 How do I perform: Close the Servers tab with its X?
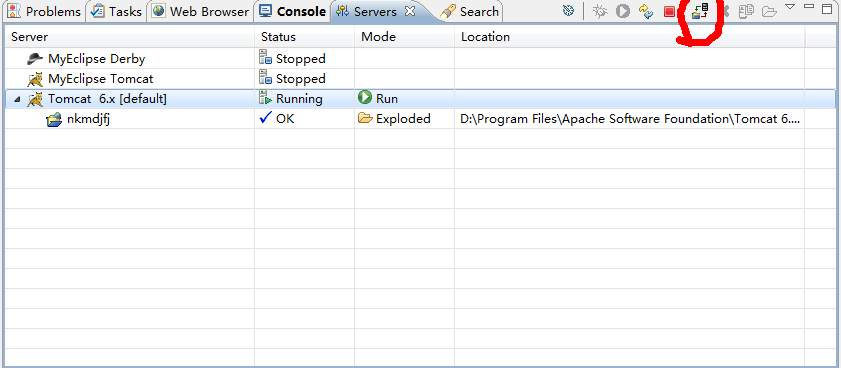click(x=410, y=11)
